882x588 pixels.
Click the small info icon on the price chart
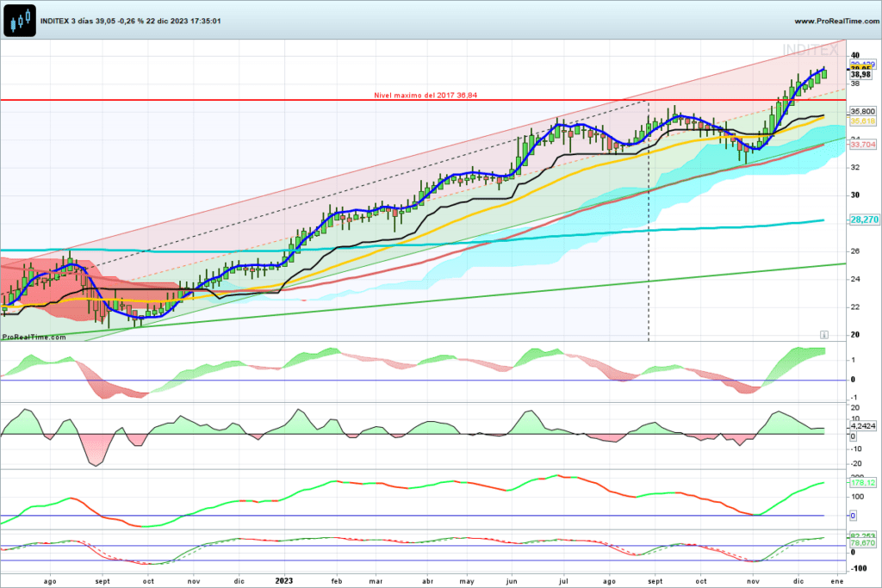824,335
